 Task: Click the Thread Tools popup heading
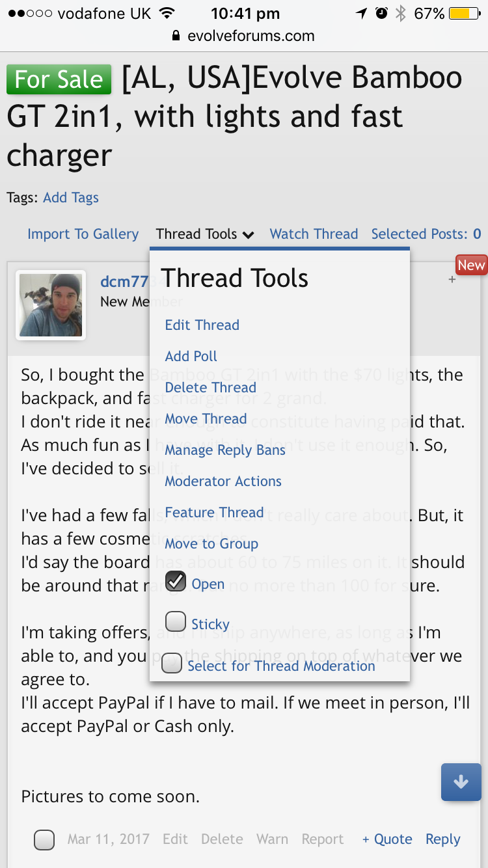234,278
